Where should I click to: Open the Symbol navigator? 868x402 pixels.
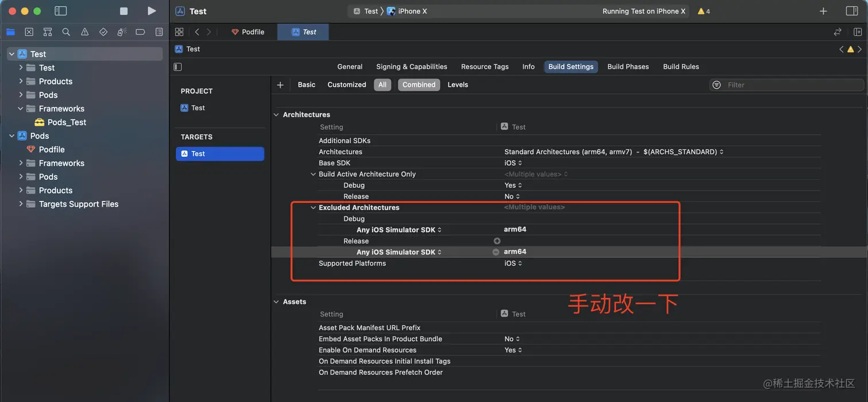(48, 32)
